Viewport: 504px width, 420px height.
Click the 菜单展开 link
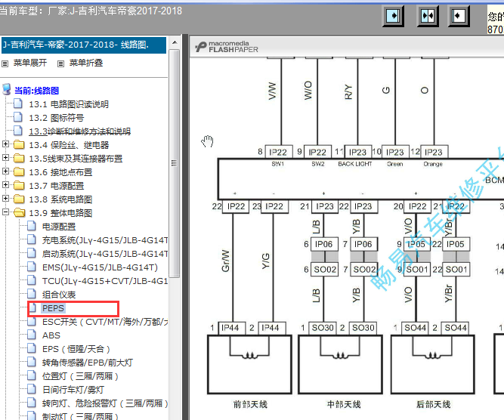30,63
